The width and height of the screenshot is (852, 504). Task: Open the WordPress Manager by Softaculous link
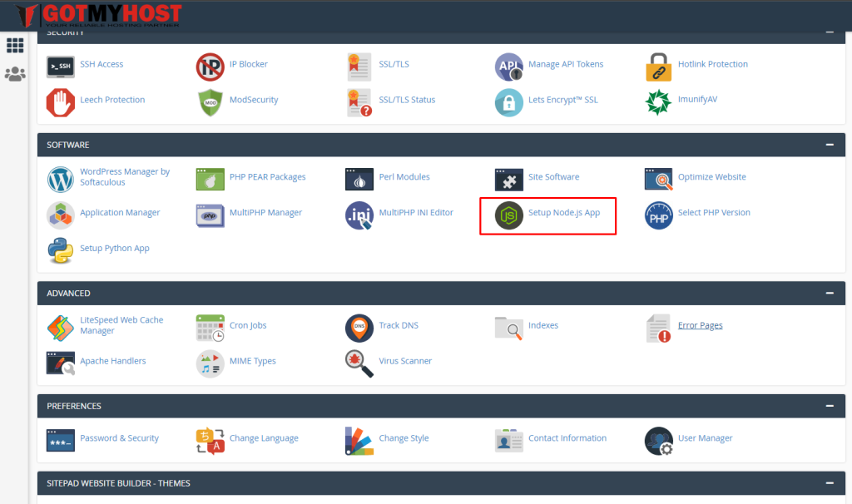coord(124,177)
